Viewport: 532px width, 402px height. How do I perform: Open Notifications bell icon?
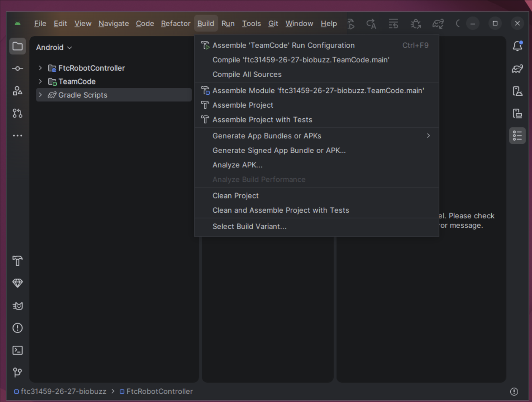pos(518,46)
